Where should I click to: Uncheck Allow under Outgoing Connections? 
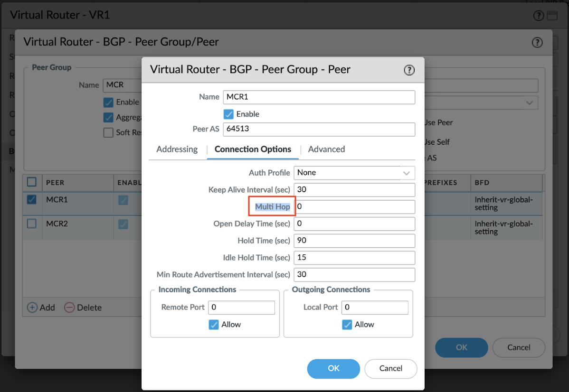(347, 325)
